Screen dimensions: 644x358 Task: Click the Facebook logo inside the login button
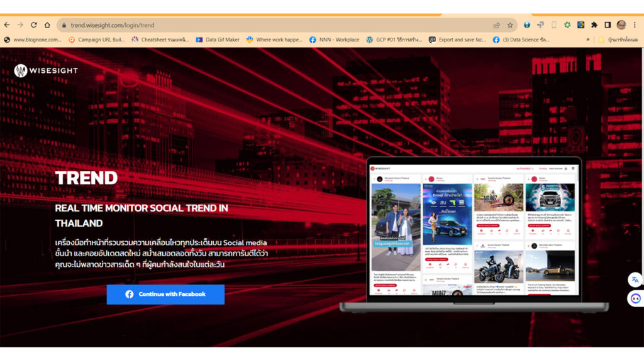tap(130, 295)
